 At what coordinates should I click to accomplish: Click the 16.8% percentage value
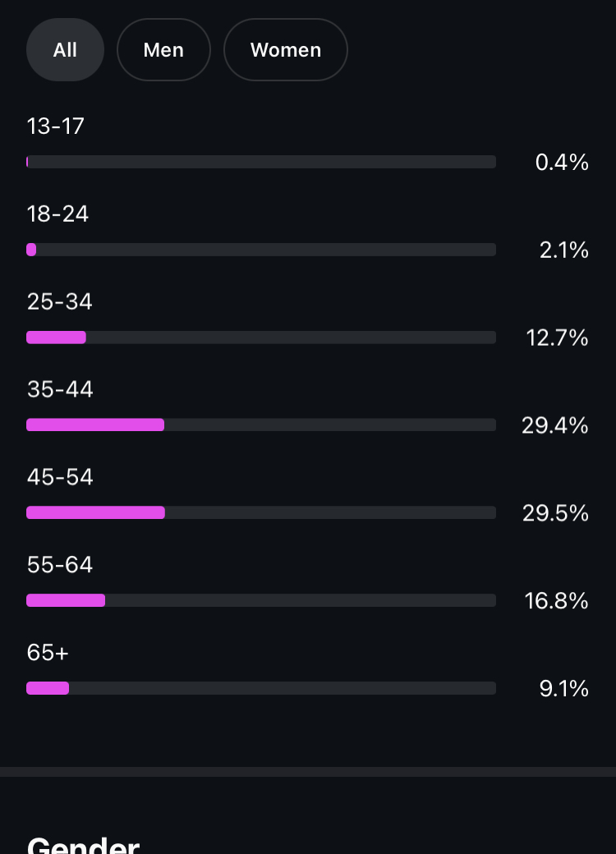click(x=557, y=601)
